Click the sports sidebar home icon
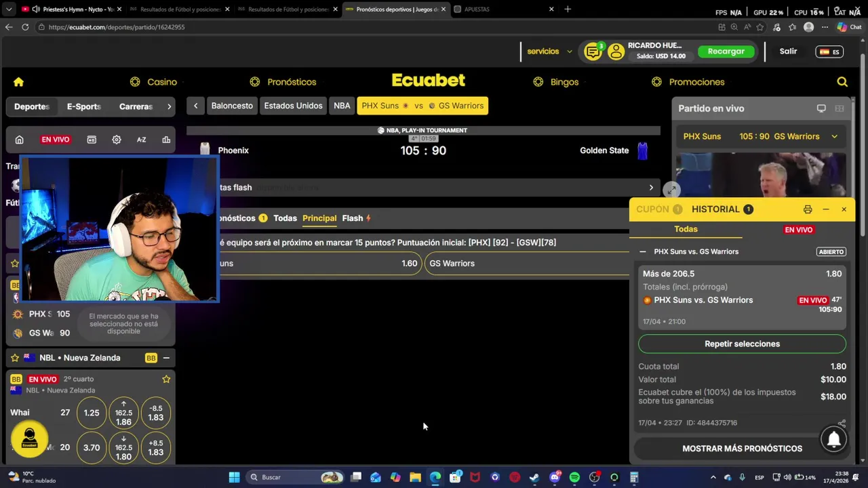The width and height of the screenshot is (868, 488). coord(19,140)
